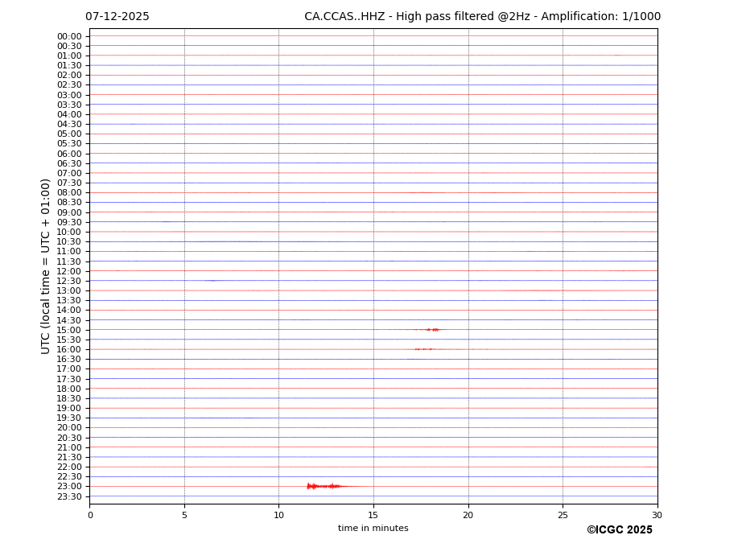Click the 0 minute tick label
Viewport: 746px width, 560px height.
point(90,515)
